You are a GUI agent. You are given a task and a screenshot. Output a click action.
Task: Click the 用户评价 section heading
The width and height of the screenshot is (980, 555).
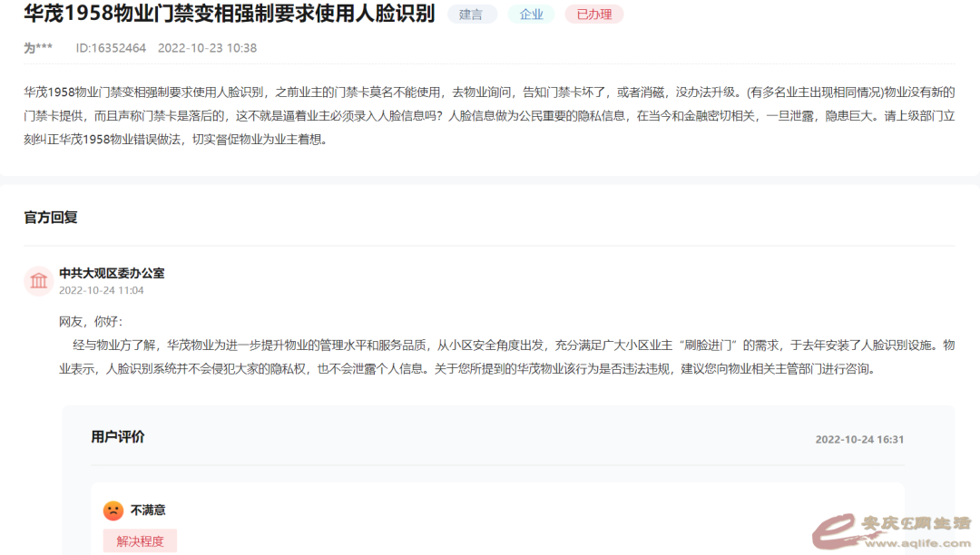pos(118,437)
